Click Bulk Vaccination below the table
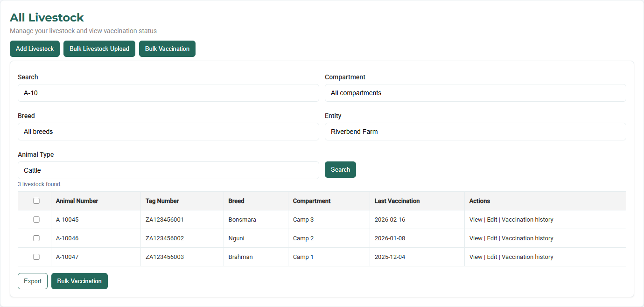Viewport: 644px width, 307px height. tap(79, 281)
